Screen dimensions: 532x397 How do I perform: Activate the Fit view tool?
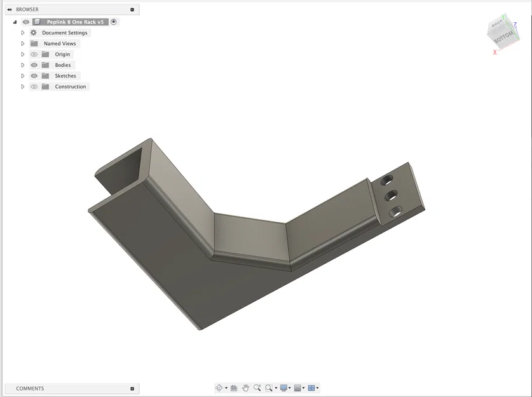(268, 387)
